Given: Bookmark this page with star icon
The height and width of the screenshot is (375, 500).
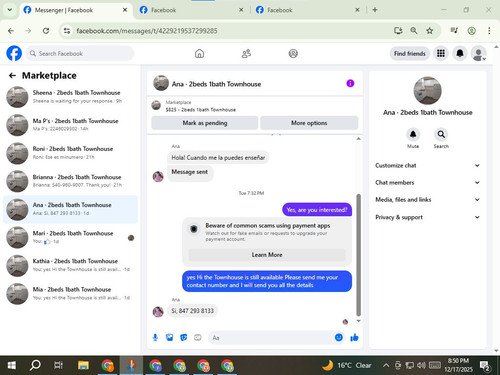Looking at the screenshot, I should (x=430, y=31).
